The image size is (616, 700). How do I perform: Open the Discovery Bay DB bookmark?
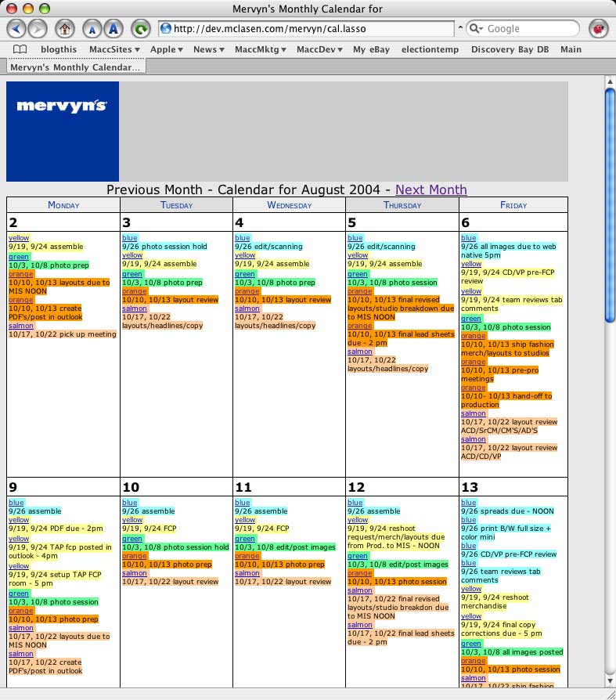pyautogui.click(x=510, y=49)
